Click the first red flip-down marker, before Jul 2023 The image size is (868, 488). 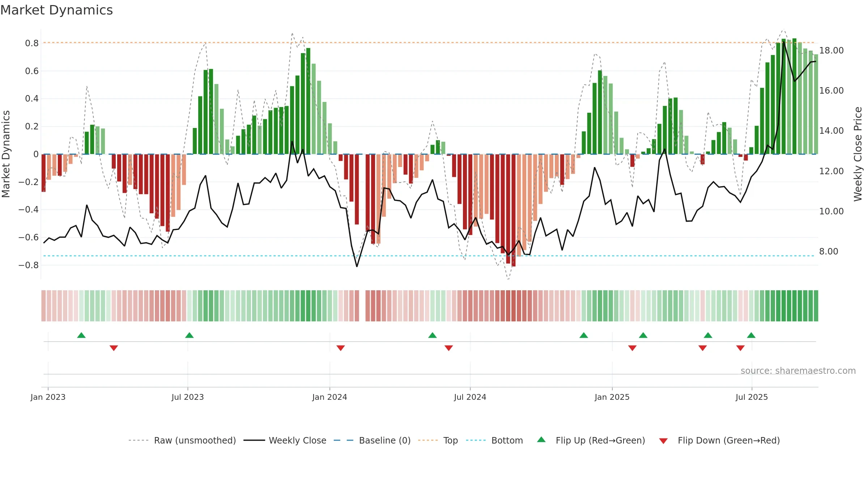pyautogui.click(x=114, y=348)
